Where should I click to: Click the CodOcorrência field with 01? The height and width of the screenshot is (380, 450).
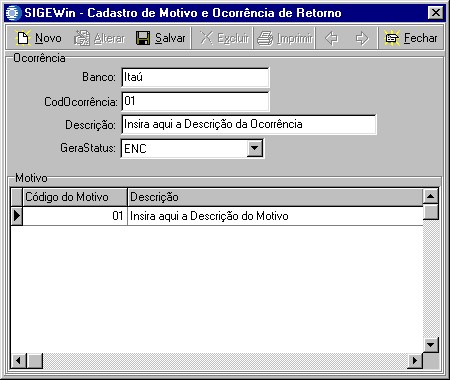coord(195,101)
